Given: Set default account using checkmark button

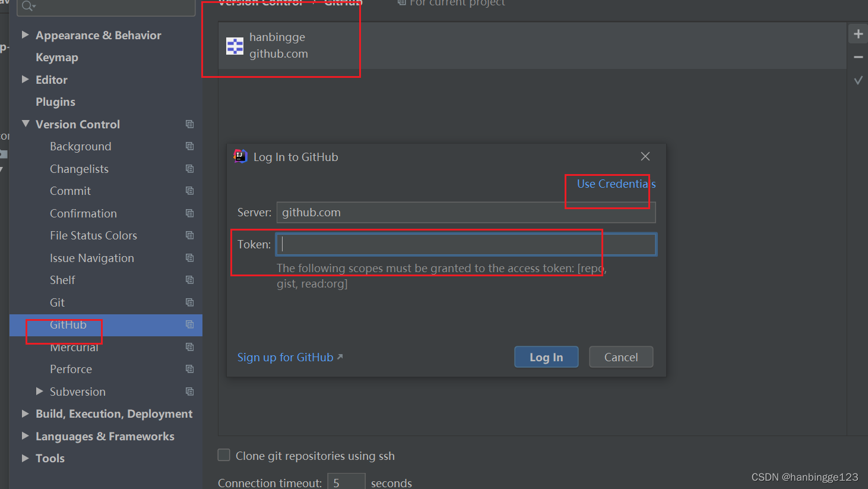Looking at the screenshot, I should [x=858, y=80].
